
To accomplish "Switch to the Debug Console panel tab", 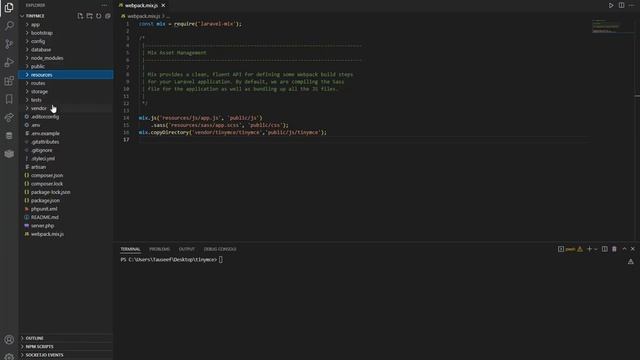I will point(220,249).
